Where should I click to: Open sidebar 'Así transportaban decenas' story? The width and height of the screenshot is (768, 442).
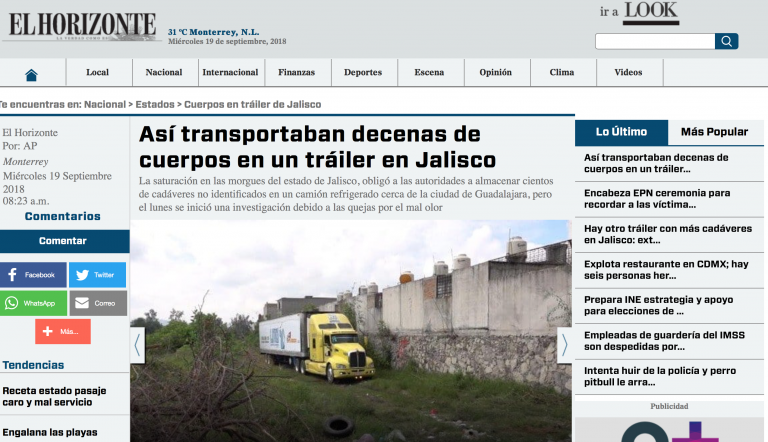pyautogui.click(x=656, y=163)
